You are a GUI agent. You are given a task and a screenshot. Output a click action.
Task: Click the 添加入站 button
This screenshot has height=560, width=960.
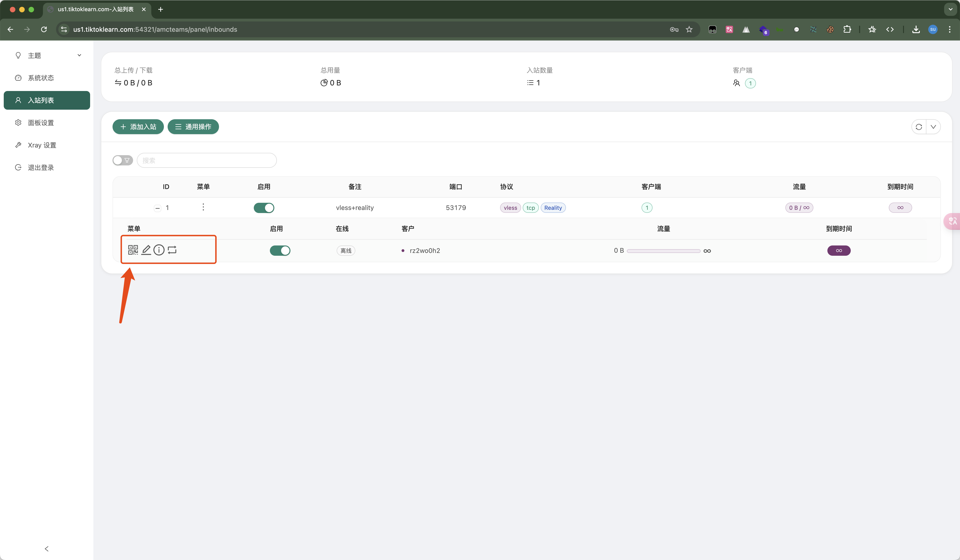(138, 127)
